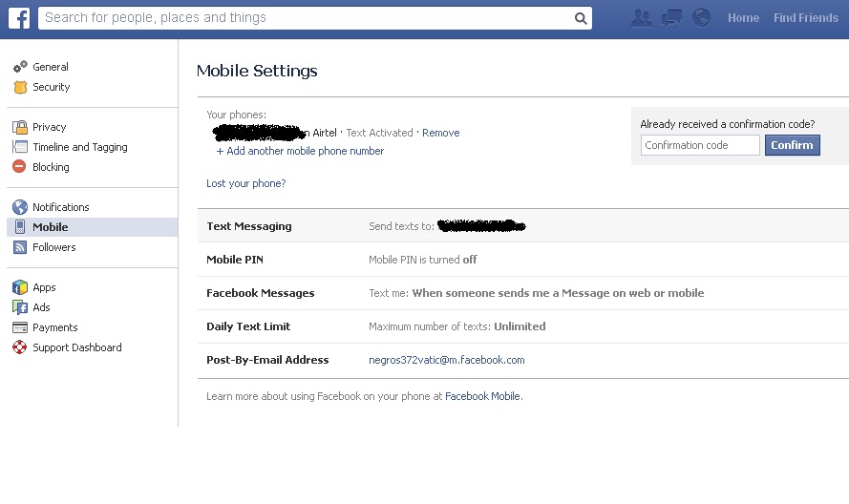Click the Mobile phone icon in sidebar
The width and height of the screenshot is (849, 504).
[x=20, y=227]
